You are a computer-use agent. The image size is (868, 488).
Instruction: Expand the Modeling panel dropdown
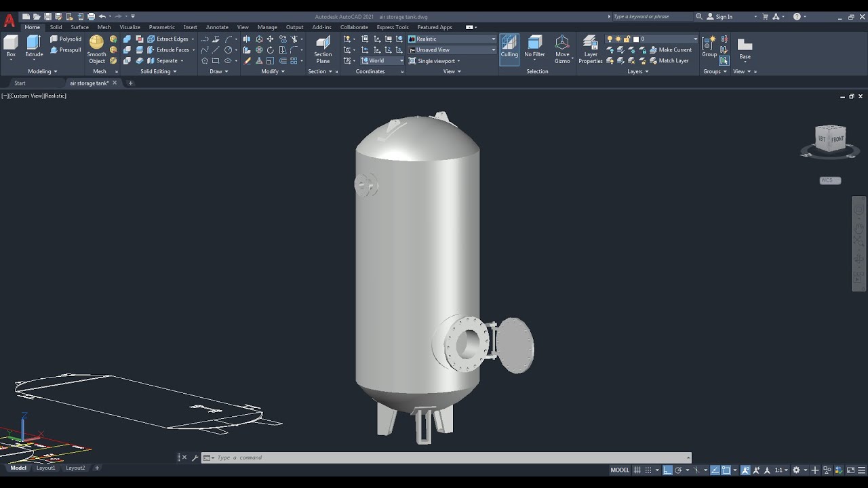click(x=42, y=71)
